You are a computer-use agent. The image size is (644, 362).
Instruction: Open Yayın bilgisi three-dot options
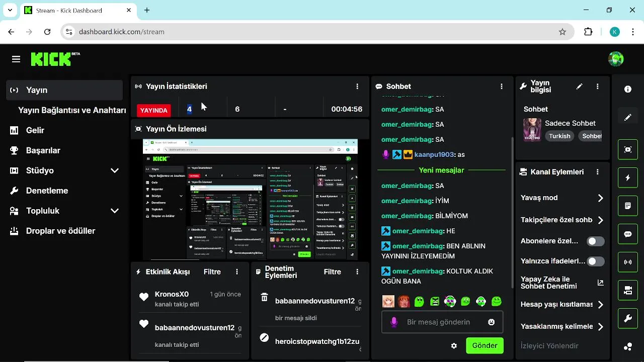coord(598,86)
